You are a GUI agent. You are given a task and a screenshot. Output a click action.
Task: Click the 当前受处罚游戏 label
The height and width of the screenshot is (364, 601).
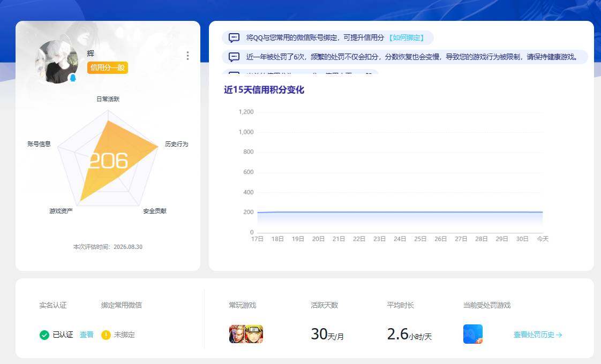pyautogui.click(x=487, y=305)
